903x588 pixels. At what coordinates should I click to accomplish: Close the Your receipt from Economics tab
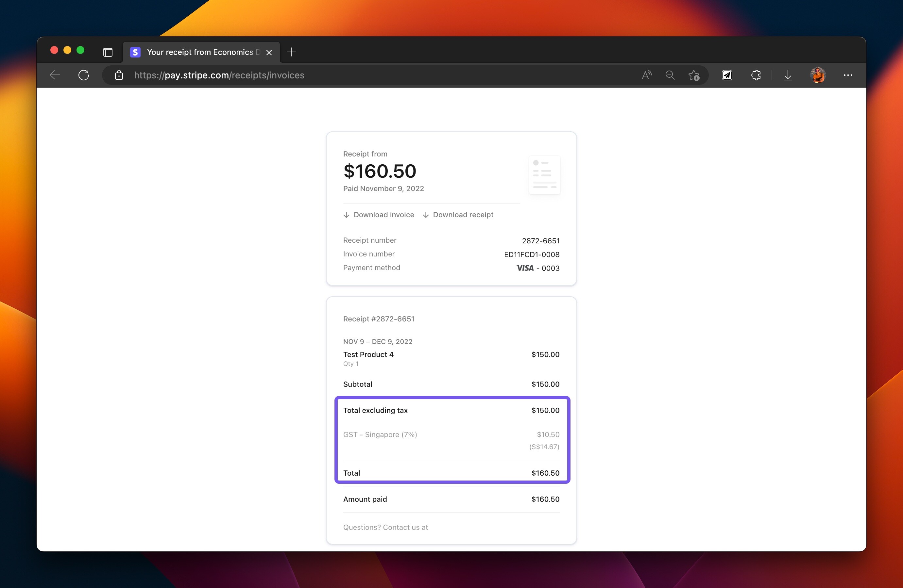click(x=269, y=52)
